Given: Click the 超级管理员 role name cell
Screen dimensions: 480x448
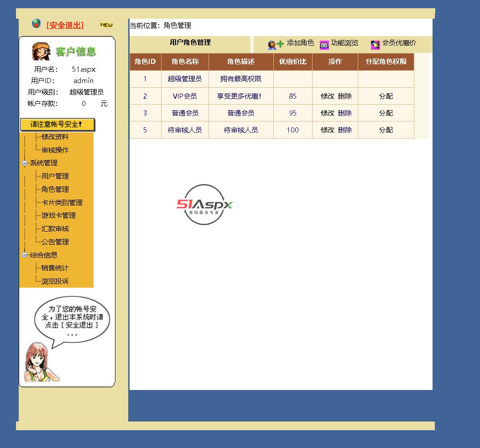Looking at the screenshot, I should point(185,79).
